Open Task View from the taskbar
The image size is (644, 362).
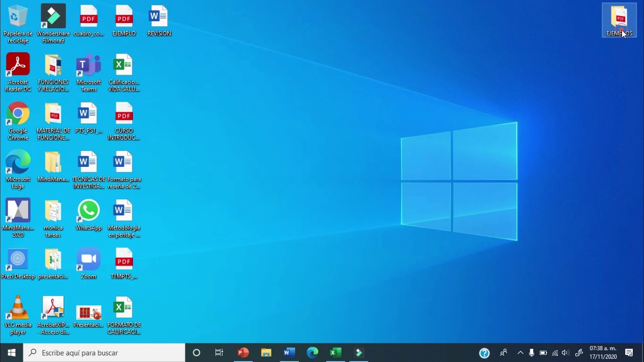tap(219, 352)
